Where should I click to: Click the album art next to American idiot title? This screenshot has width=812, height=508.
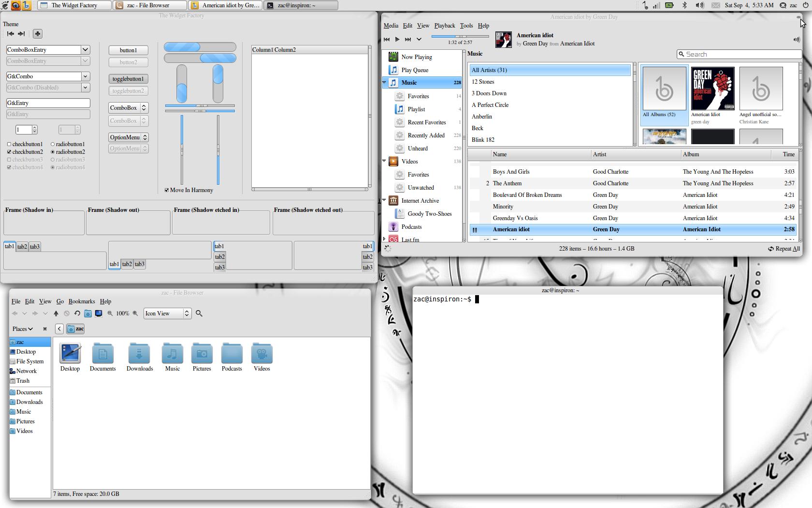503,40
